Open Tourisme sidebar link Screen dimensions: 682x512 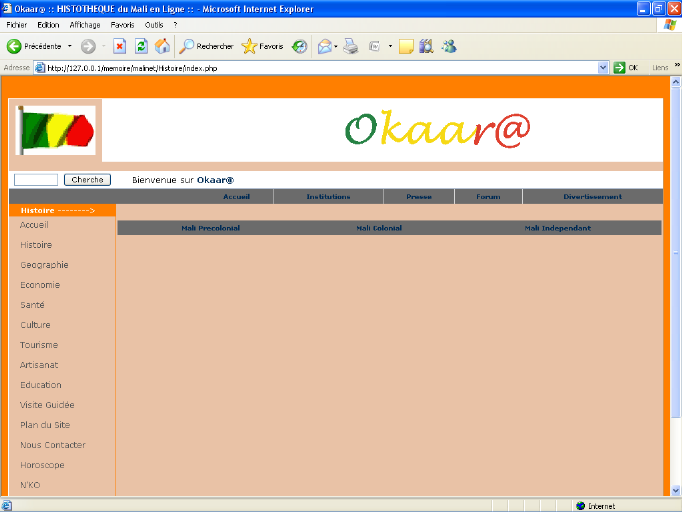coord(39,345)
